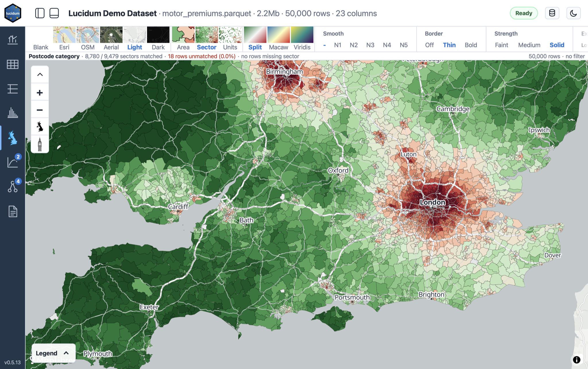Toggle the bottom panel layout icon
Image resolution: width=588 pixels, height=369 pixels.
[x=54, y=13]
